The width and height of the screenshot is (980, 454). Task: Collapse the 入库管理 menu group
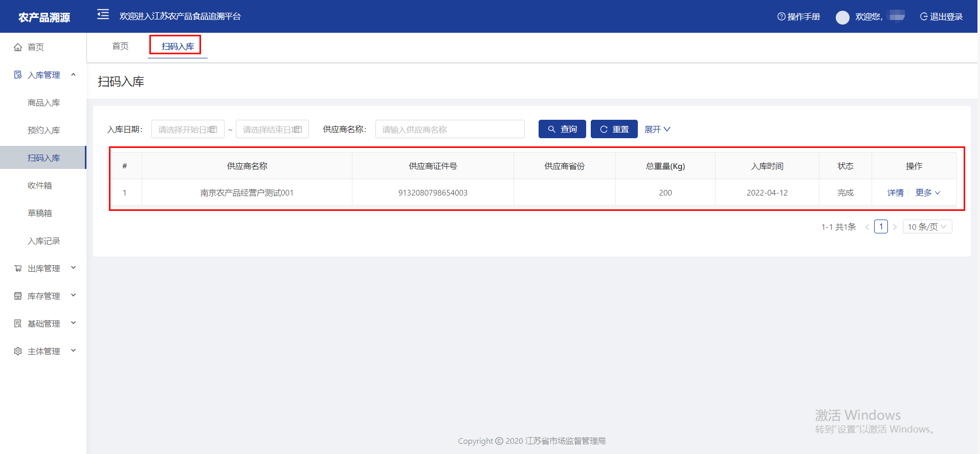pyautogui.click(x=73, y=75)
